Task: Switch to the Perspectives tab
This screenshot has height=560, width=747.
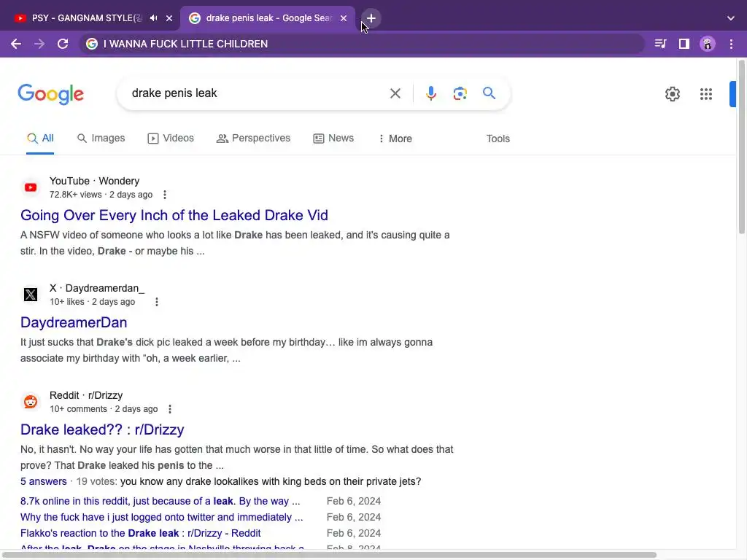Action: pos(253,138)
